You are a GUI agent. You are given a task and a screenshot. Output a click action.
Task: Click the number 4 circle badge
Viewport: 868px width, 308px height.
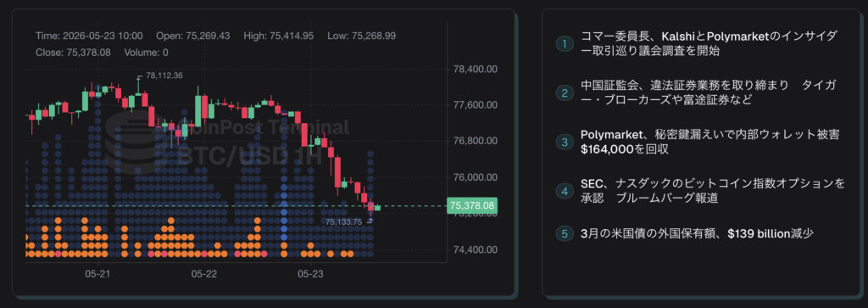(x=565, y=192)
